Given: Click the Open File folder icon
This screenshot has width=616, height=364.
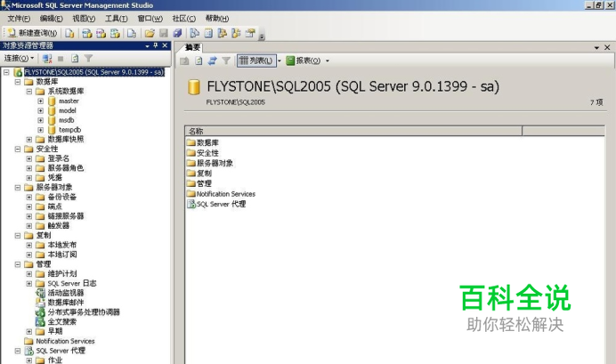Looking at the screenshot, I should tap(150, 34).
